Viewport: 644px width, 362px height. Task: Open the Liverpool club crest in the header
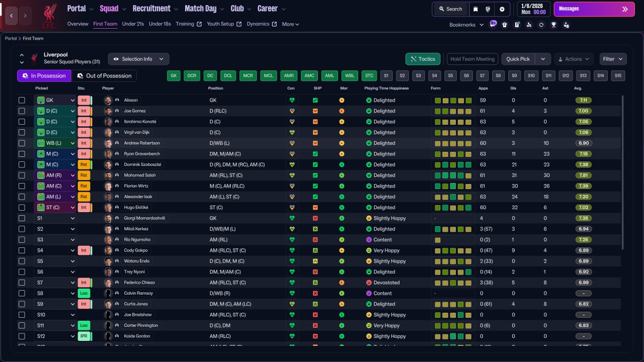pos(49,15)
